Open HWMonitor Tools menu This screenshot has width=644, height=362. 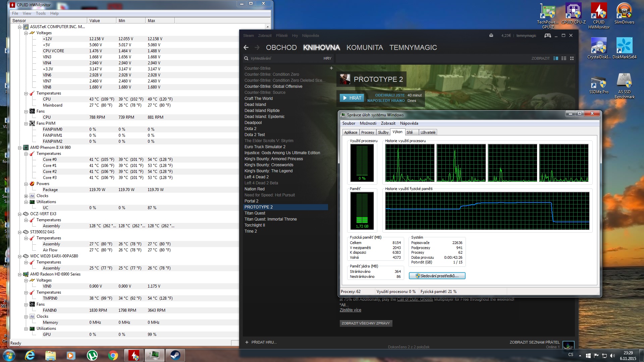pyautogui.click(x=41, y=13)
